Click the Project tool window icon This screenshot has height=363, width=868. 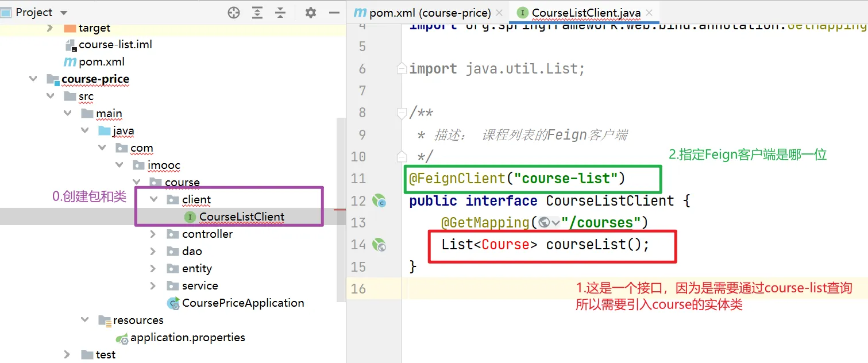point(6,13)
